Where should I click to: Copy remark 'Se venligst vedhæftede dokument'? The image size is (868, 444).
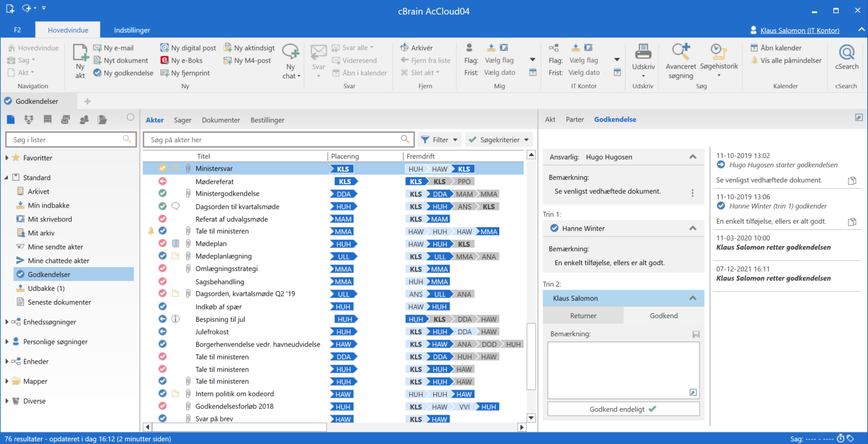tap(852, 181)
